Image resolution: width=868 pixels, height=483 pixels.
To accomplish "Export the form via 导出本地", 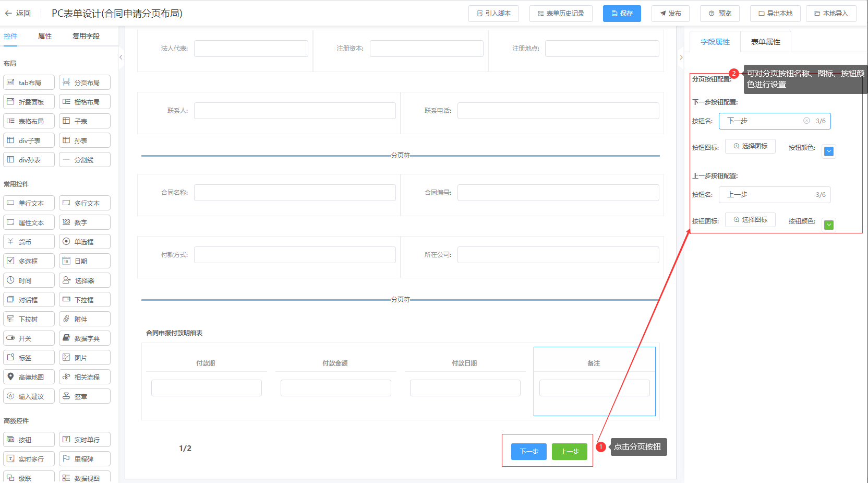I will coord(775,14).
